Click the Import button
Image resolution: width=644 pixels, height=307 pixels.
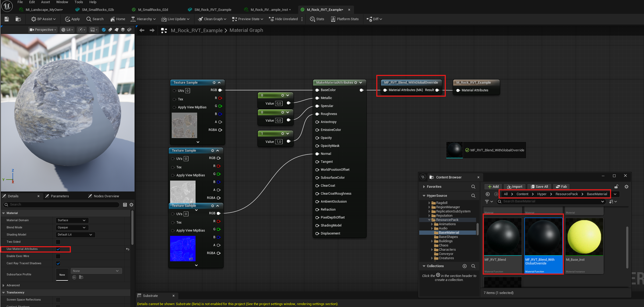pyautogui.click(x=514, y=186)
